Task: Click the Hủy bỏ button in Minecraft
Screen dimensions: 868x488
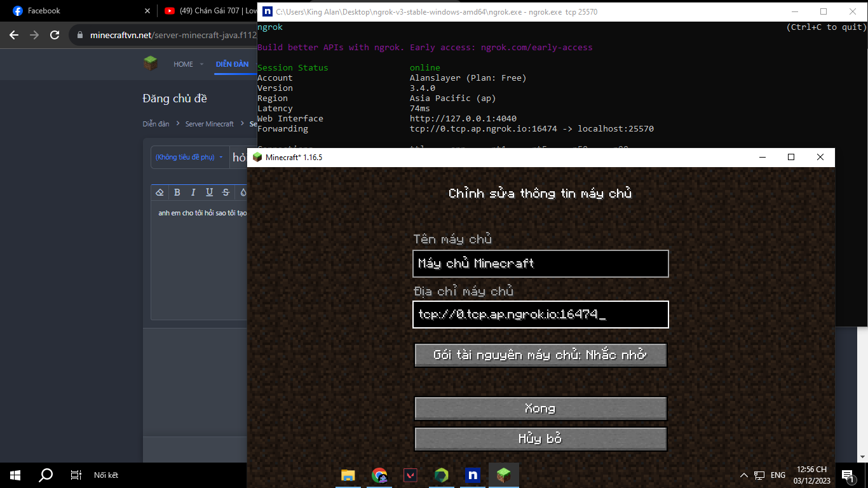Action: pos(540,439)
